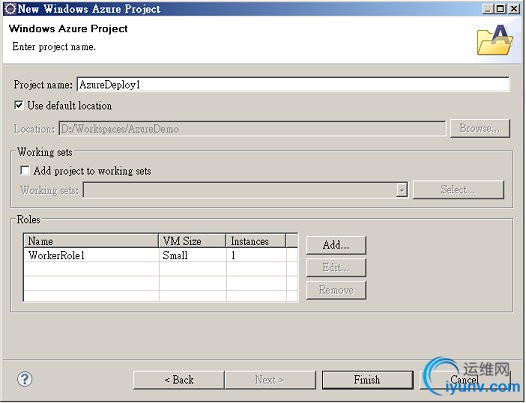Image resolution: width=526 pixels, height=403 pixels.
Task: Click the Project name input field
Action: 294,85
